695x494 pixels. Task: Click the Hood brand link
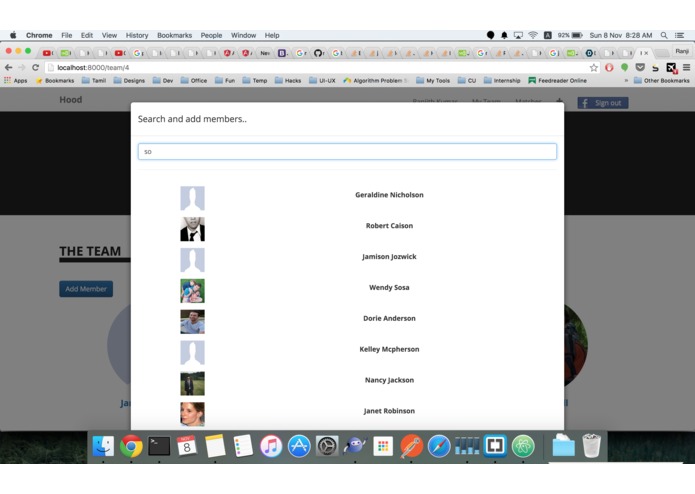click(x=70, y=100)
